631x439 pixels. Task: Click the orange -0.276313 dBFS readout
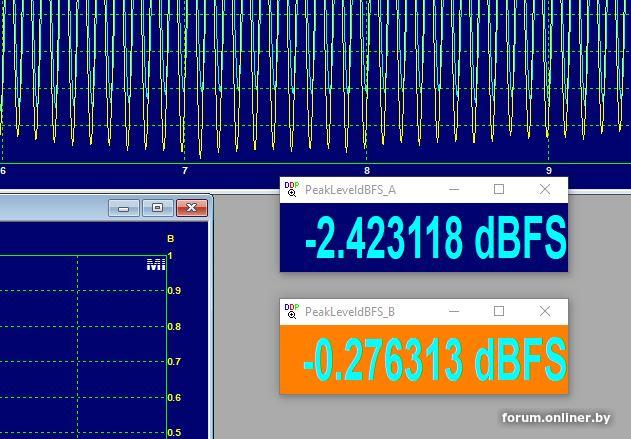tap(434, 359)
